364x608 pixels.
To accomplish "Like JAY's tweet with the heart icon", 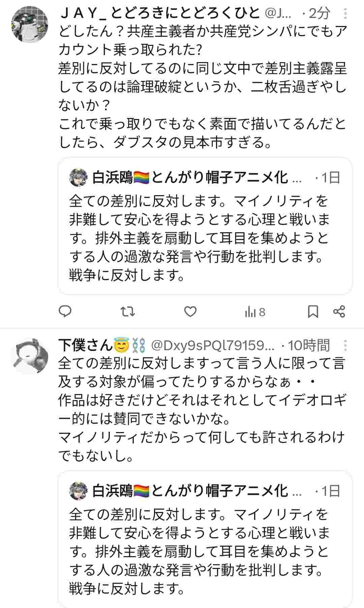I will (x=190, y=311).
